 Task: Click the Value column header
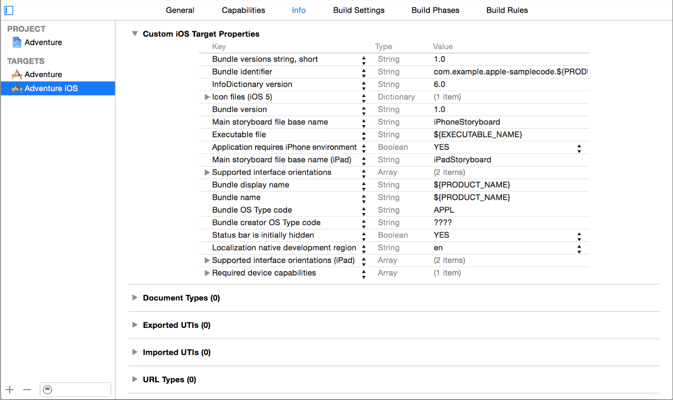click(443, 46)
